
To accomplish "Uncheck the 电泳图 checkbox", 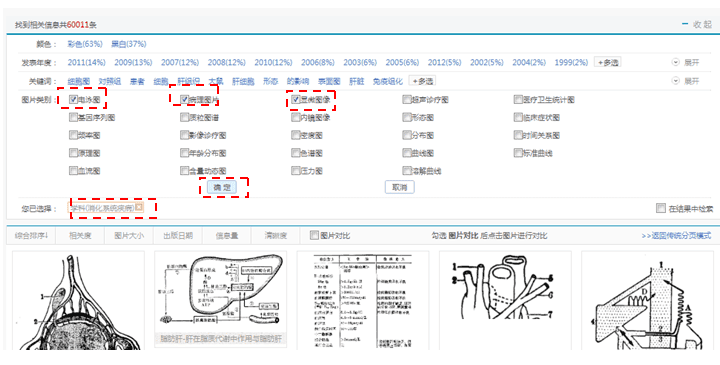I will pyautogui.click(x=73, y=99).
